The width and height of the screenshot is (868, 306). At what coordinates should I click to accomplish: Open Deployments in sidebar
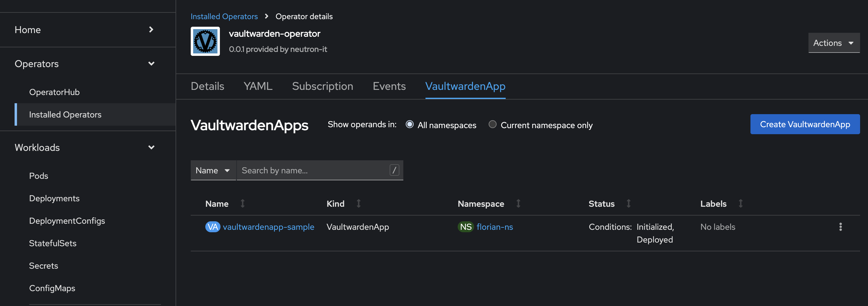tap(54, 198)
